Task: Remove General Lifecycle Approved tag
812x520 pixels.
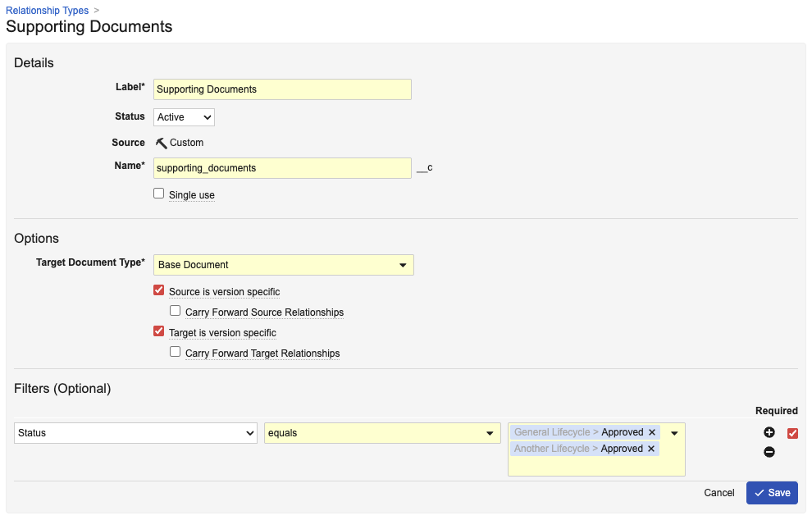Action: click(x=652, y=432)
